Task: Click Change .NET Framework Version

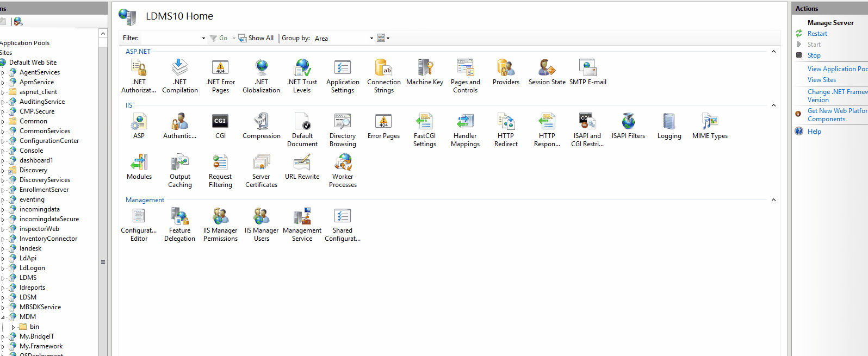Action: (838, 96)
